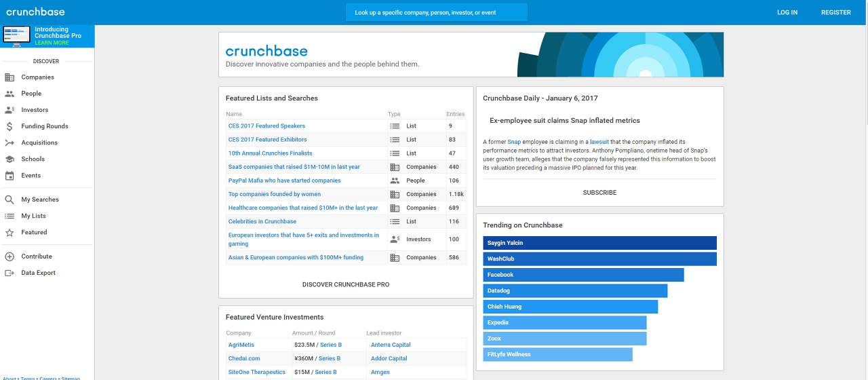Open CES 2017 Featured Speakers list
This screenshot has width=868, height=380.
tap(267, 126)
